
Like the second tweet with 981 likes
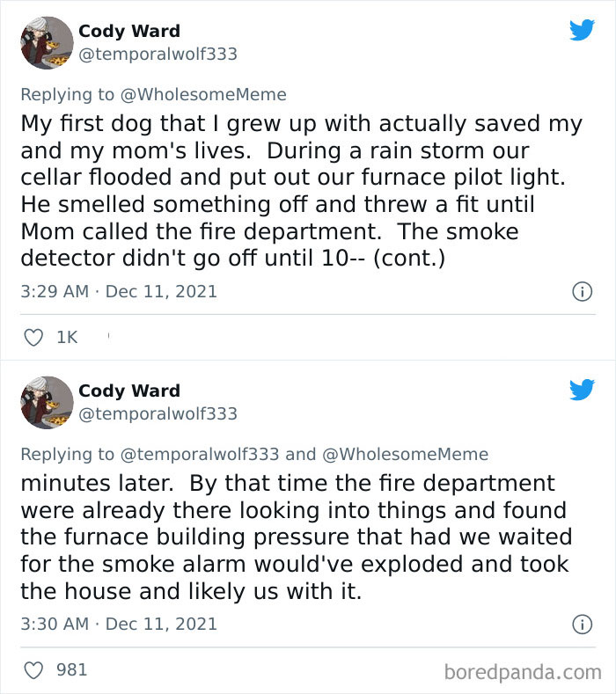(33, 670)
